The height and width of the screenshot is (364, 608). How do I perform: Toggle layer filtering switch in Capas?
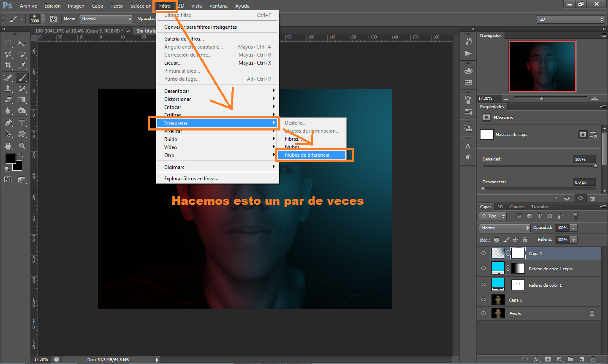tap(575, 216)
